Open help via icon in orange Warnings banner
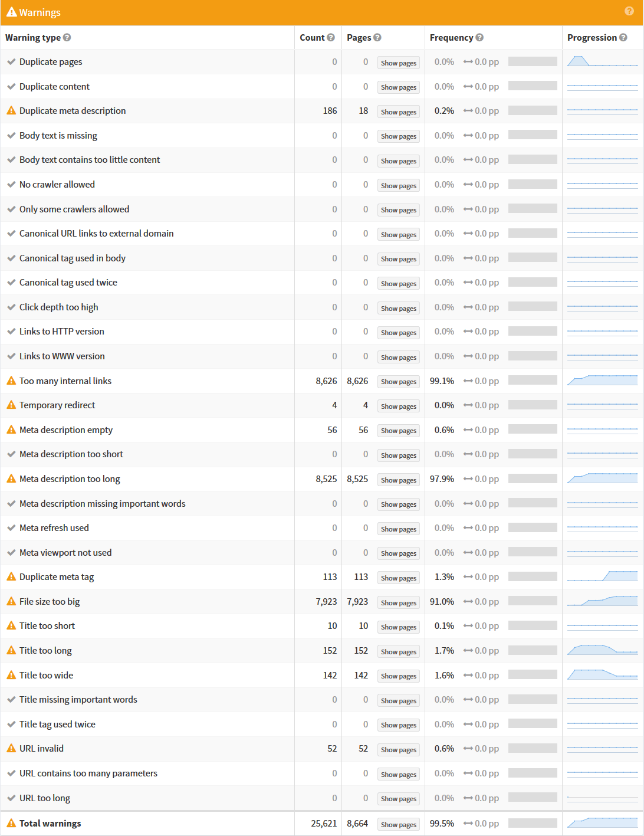The height and width of the screenshot is (836, 644). coord(629,11)
